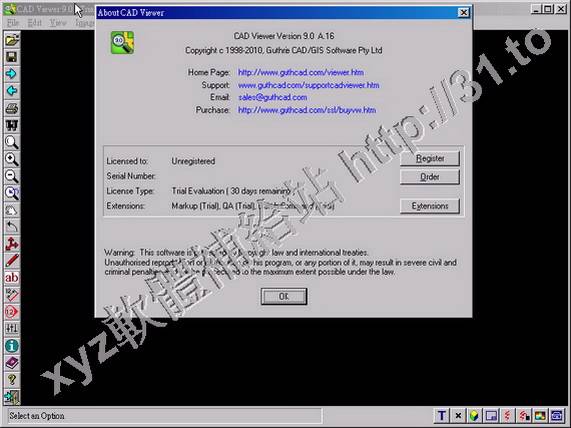Screen dimensions: 571x428
Task: Click the Exit door icon in the left toolbar
Action: pyautogui.click(x=12, y=397)
